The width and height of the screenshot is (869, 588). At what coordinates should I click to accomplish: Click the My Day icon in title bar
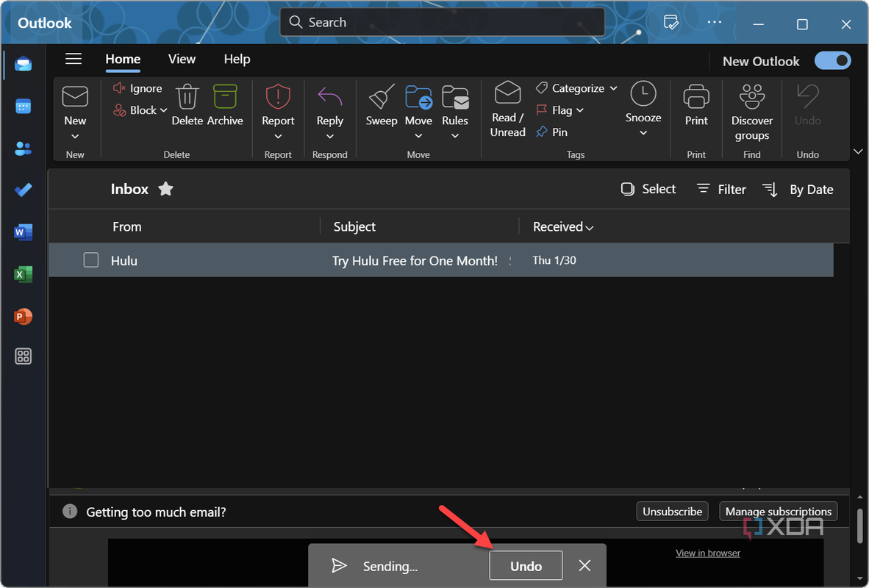point(671,23)
